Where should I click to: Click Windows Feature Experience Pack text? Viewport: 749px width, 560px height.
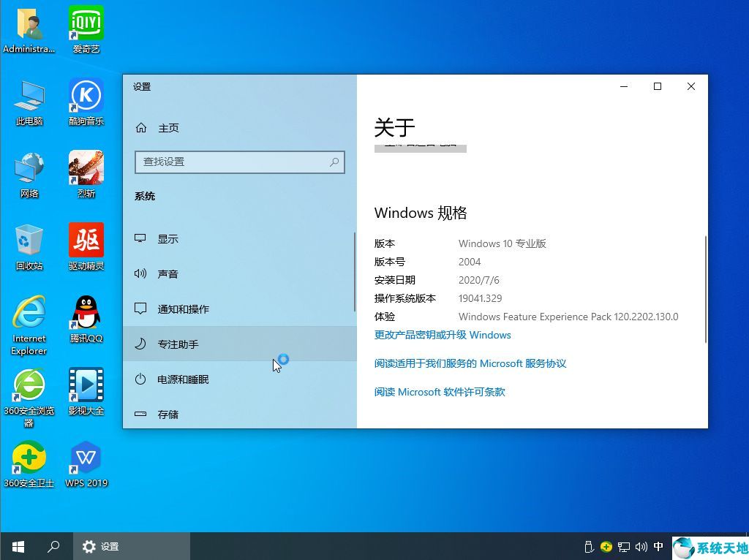point(568,317)
